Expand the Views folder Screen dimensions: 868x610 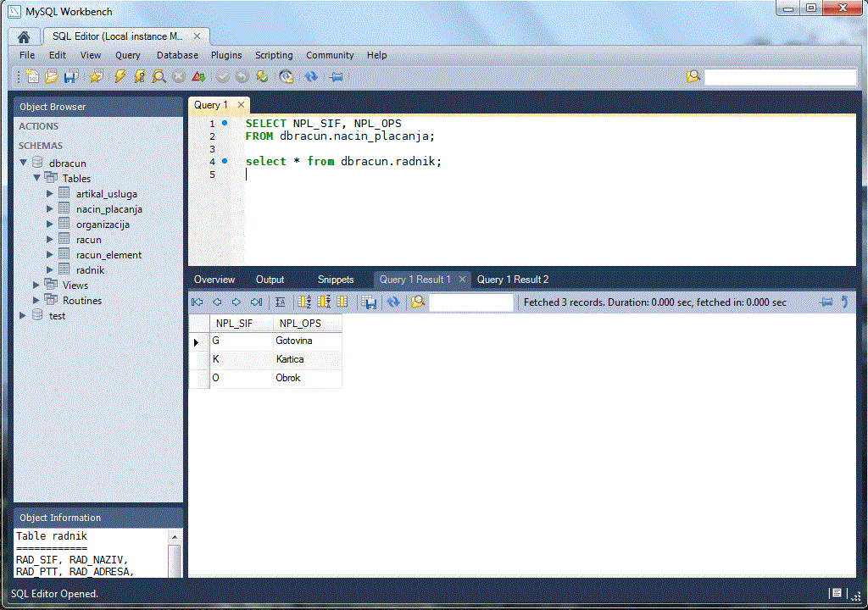pyautogui.click(x=36, y=286)
